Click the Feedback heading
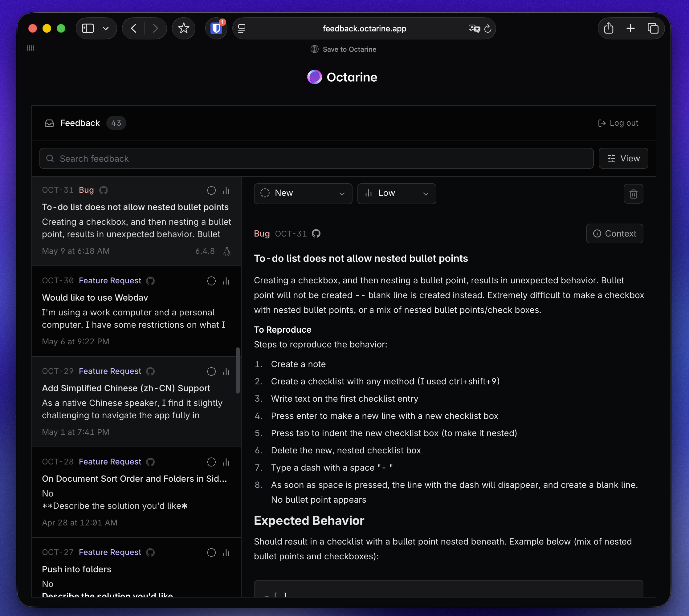The image size is (689, 616). 80,123
